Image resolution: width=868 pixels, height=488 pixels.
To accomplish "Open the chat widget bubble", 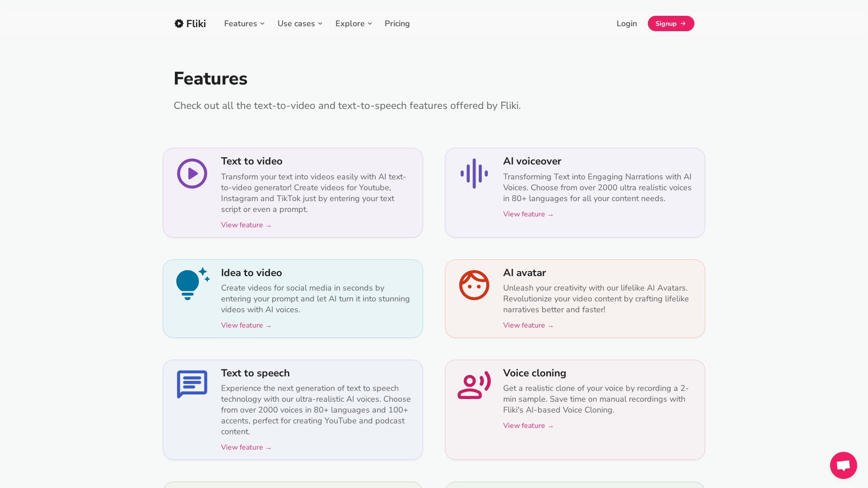I will [844, 465].
